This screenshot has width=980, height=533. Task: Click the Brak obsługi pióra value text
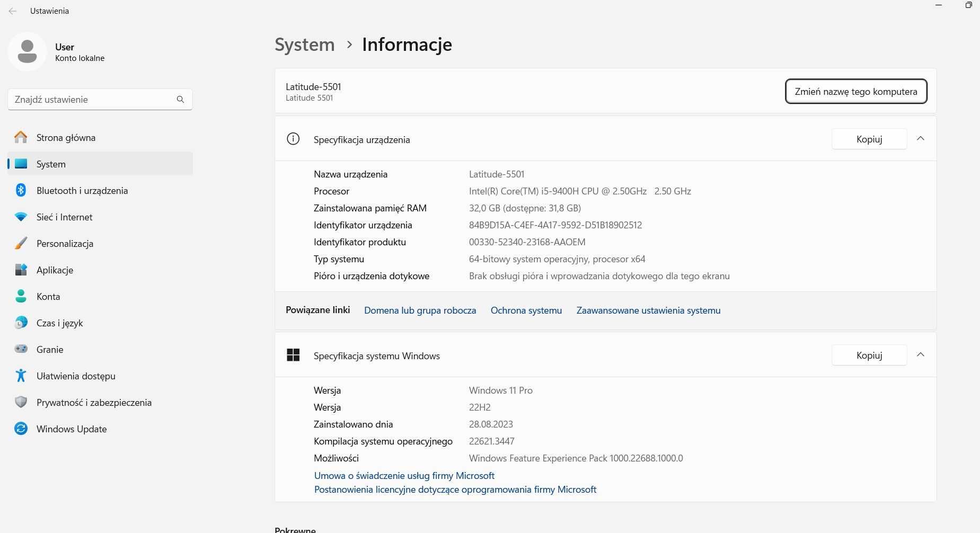coord(599,276)
